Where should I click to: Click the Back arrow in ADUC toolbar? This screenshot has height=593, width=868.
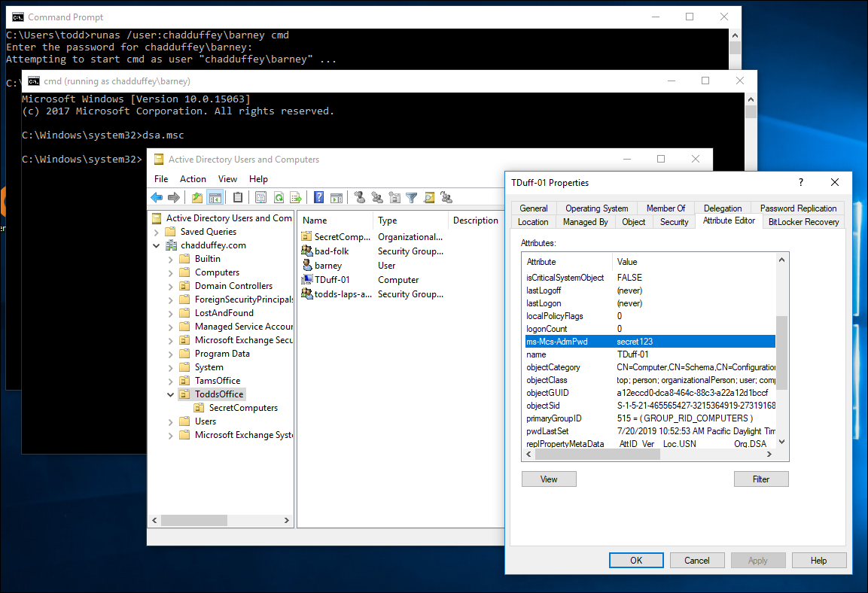pos(157,197)
